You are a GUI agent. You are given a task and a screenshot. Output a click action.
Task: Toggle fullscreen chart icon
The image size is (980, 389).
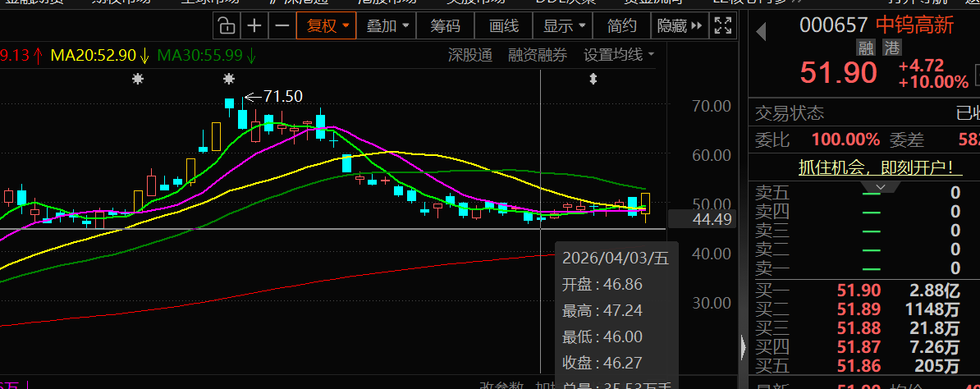(722, 26)
